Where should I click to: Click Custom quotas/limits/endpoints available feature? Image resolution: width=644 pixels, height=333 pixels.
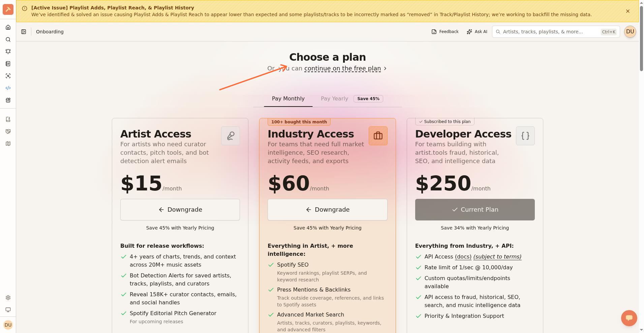467,282
